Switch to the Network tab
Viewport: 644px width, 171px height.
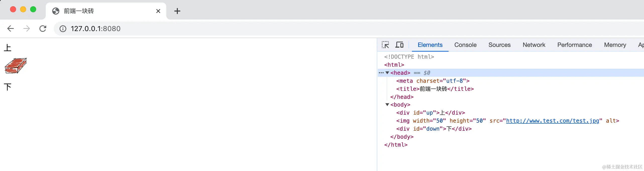[534, 45]
